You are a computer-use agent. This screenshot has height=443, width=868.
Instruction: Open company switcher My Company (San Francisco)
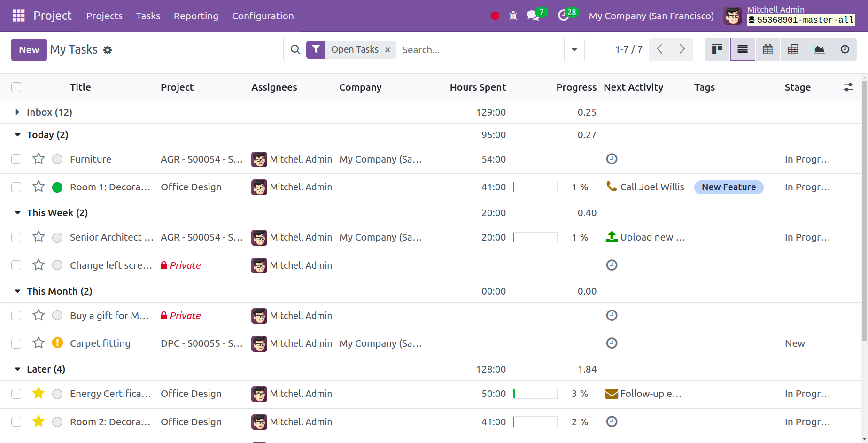coord(651,16)
